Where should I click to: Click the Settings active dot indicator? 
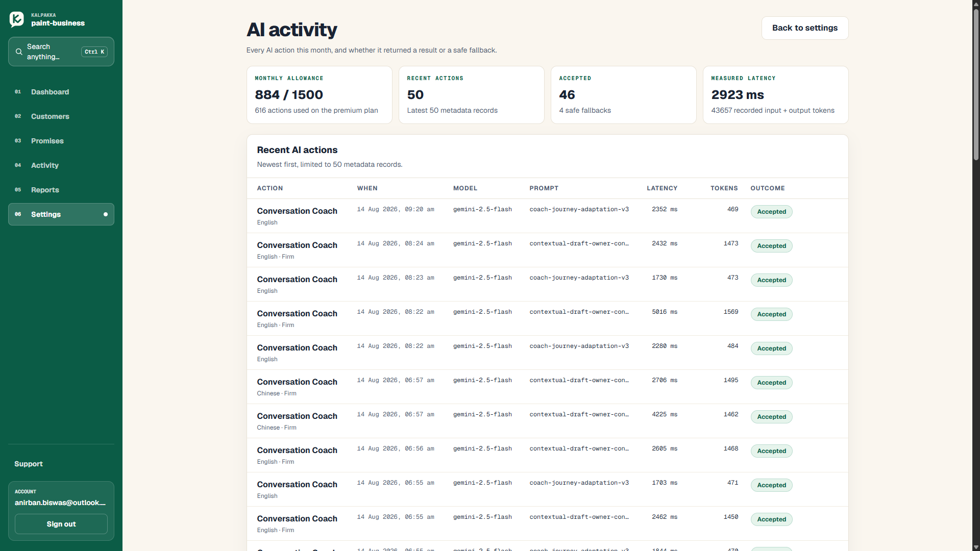pyautogui.click(x=106, y=214)
